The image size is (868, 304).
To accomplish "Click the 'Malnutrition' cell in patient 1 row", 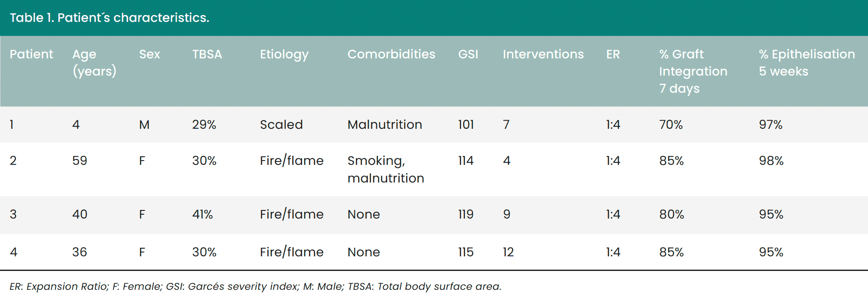I will (x=385, y=125).
